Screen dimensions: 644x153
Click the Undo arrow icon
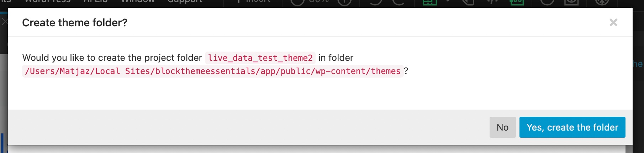(x=376, y=2)
